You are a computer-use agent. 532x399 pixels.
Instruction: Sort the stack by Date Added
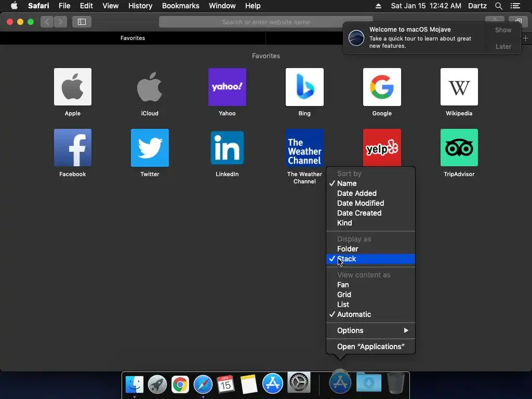pos(370,193)
